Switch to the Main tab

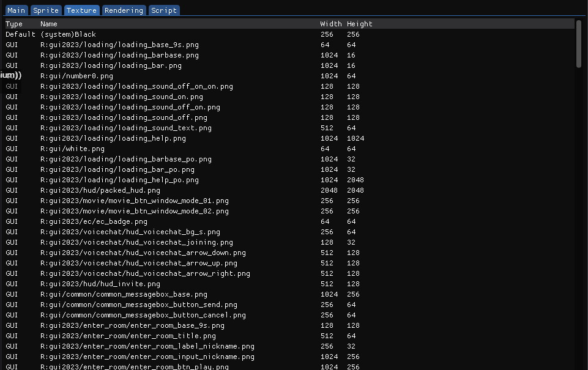coord(16,10)
